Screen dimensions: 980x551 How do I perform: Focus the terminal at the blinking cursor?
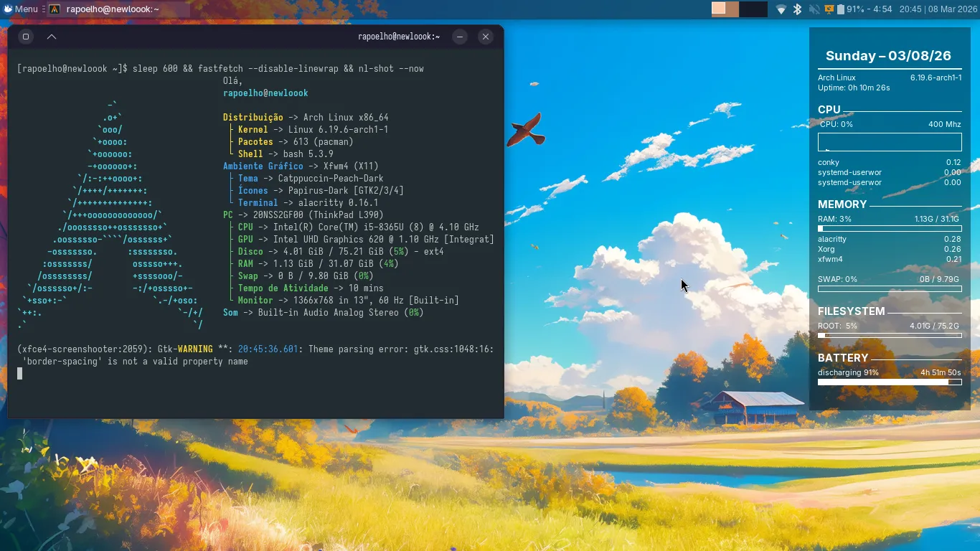(x=20, y=374)
